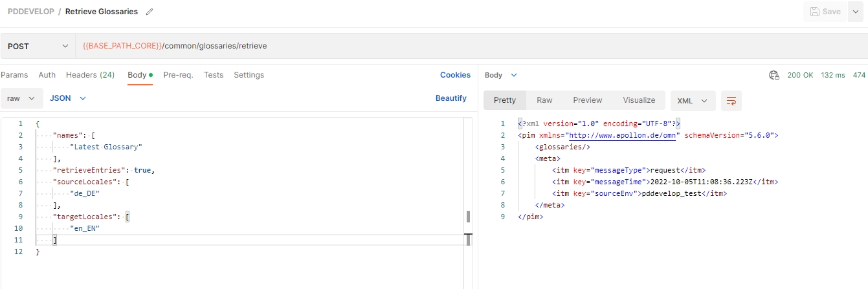Expand the response Body dropdown

coord(501,75)
